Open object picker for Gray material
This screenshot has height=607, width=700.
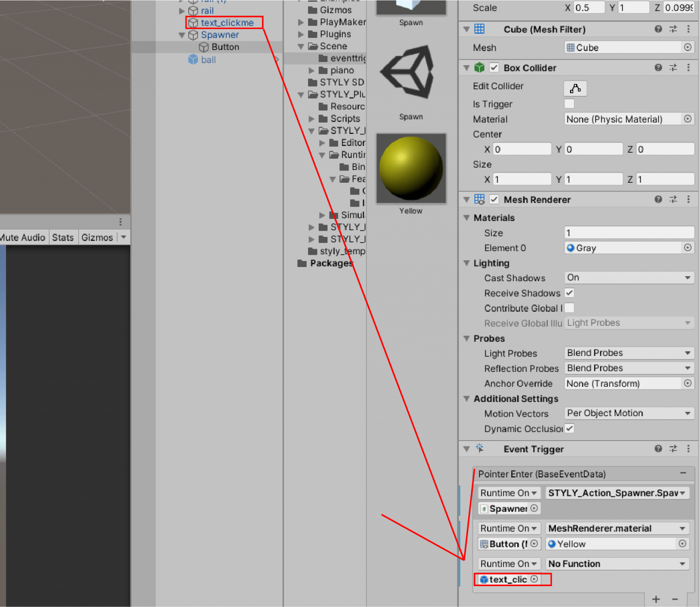coord(688,247)
